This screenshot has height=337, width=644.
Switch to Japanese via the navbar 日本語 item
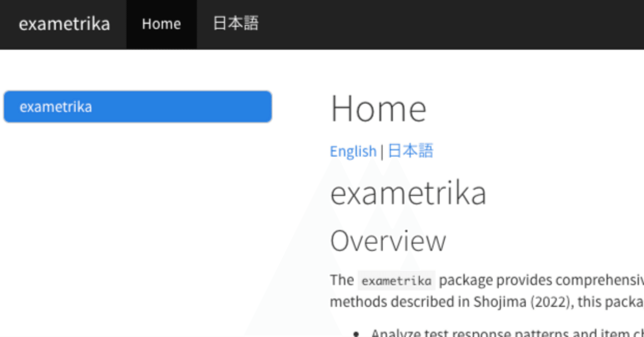coord(234,24)
